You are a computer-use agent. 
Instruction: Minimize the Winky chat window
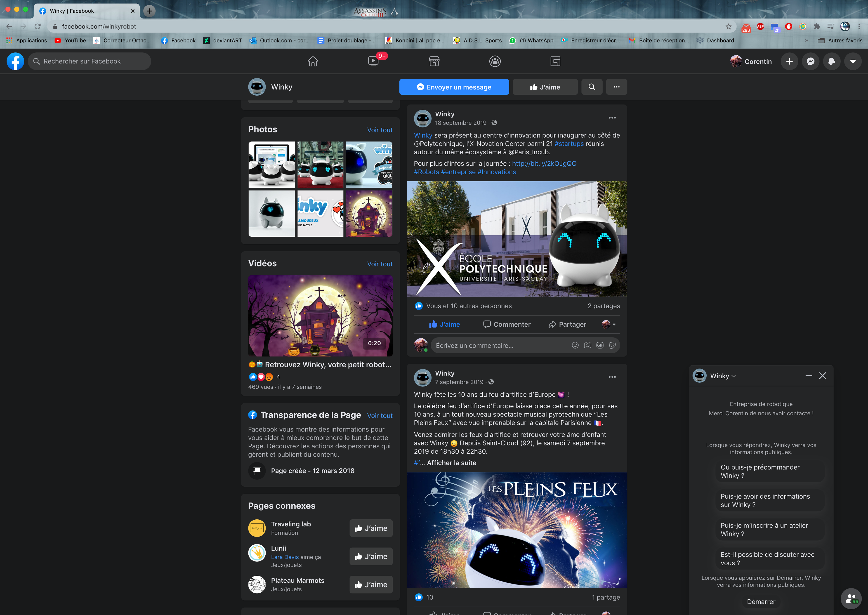(809, 376)
